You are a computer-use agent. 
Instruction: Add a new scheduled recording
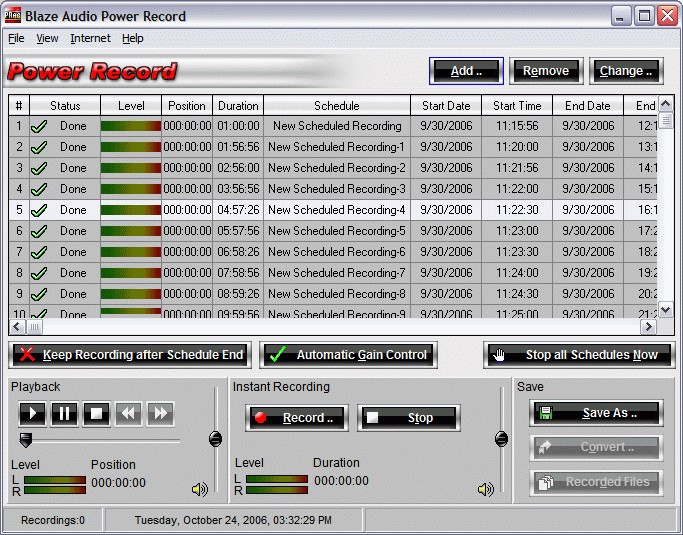466,71
